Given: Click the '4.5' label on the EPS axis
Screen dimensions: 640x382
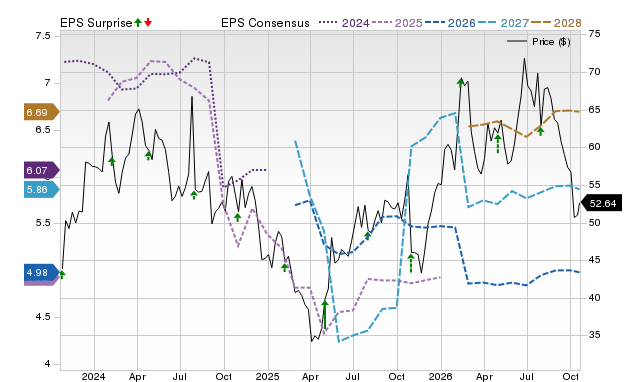Looking at the screenshot, I should (x=43, y=317).
